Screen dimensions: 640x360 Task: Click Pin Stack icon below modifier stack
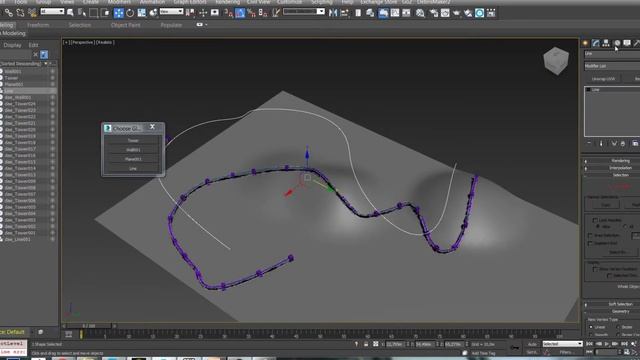point(589,143)
